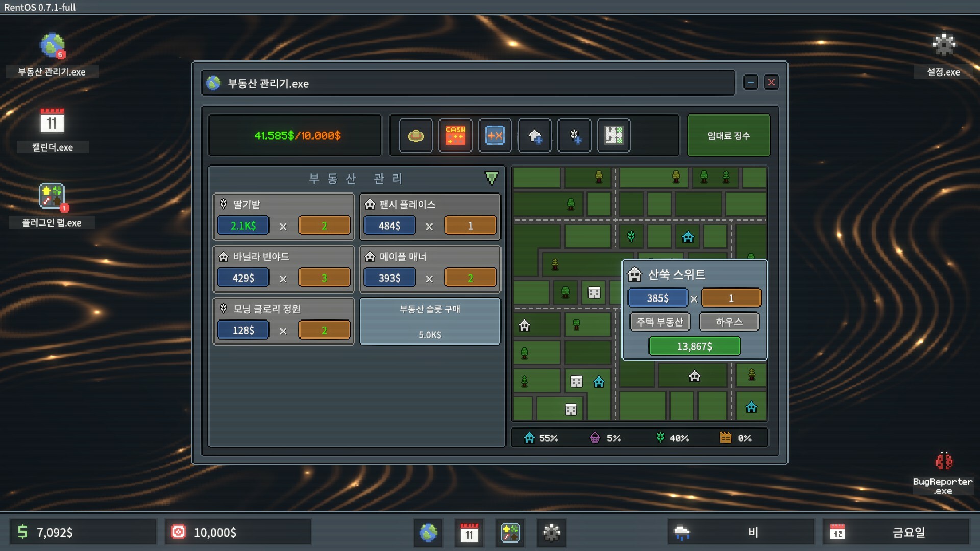
Task: Click the 임대료 징수 button
Action: coord(728,136)
